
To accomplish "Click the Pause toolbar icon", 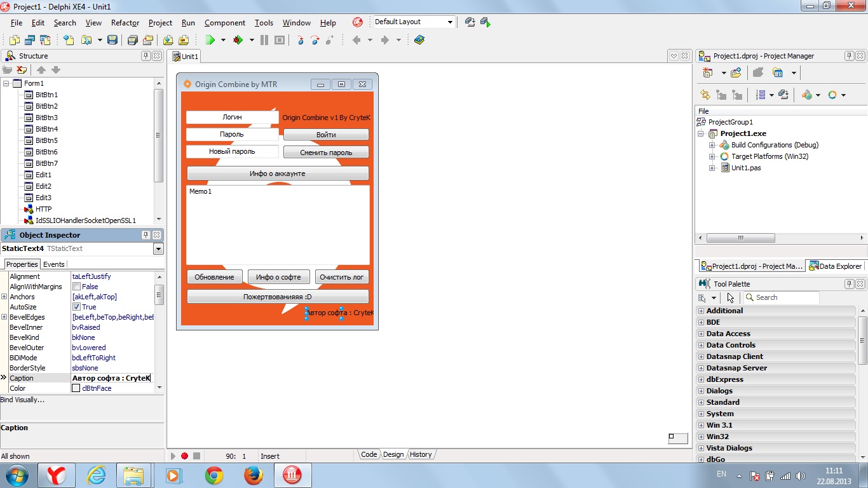I will point(264,40).
